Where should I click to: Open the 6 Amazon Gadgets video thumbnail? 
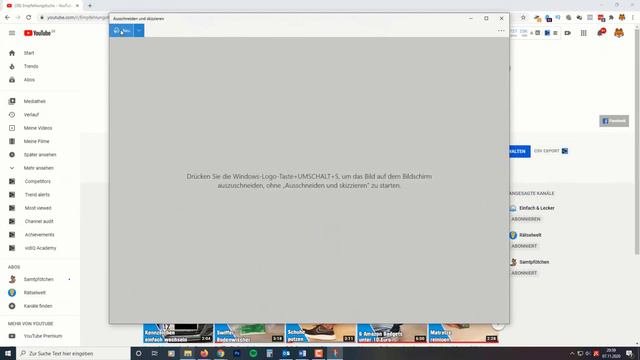392,333
